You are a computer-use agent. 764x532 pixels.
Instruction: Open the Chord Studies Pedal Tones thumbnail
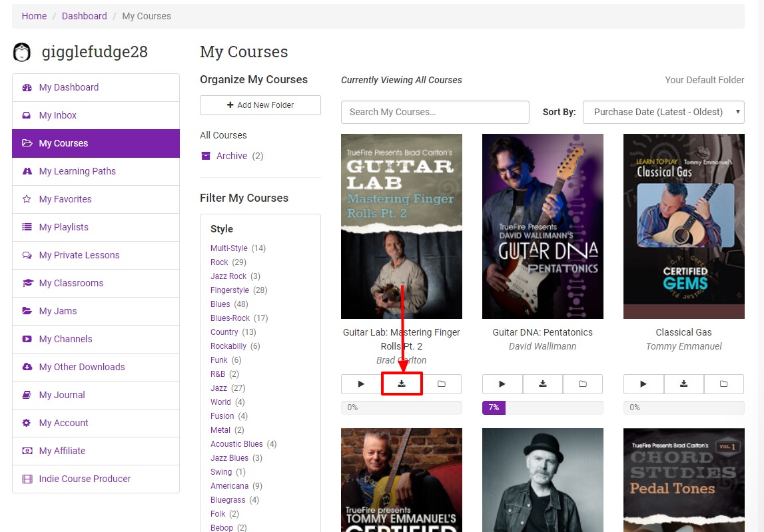point(683,479)
